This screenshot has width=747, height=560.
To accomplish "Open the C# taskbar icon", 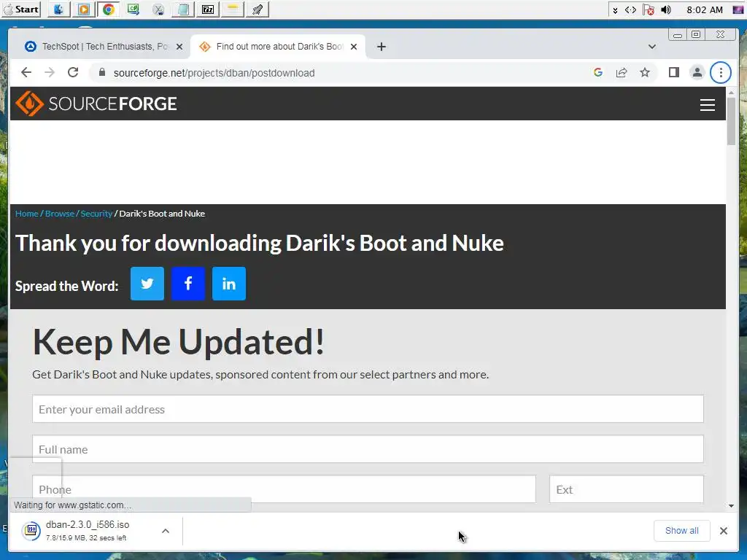I will tap(133, 9).
